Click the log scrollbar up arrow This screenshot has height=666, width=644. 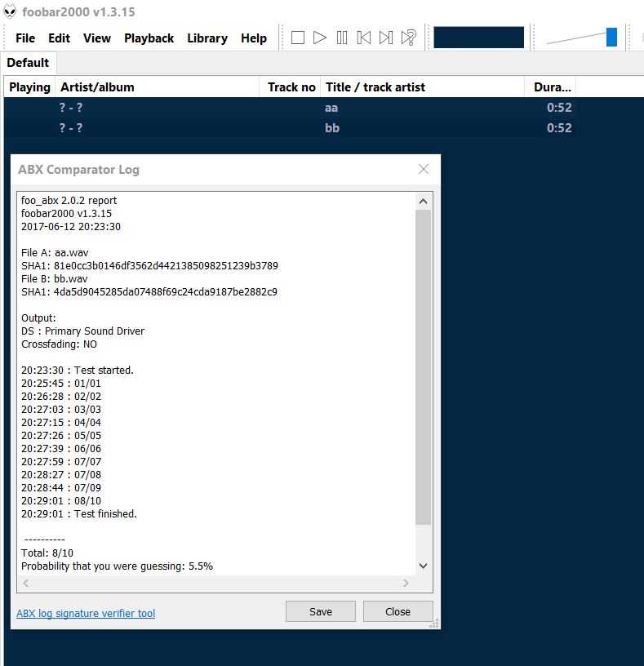[x=423, y=202]
